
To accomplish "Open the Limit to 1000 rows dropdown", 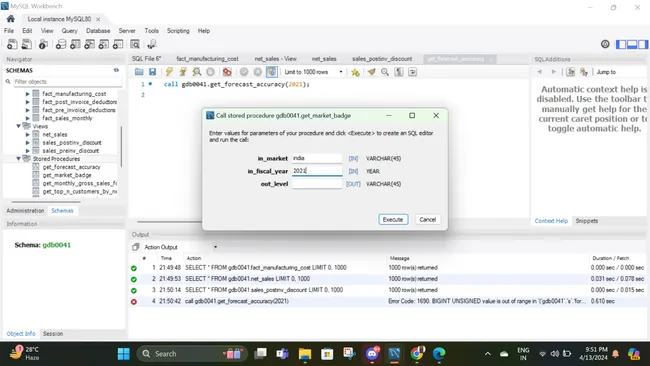I will pos(314,72).
